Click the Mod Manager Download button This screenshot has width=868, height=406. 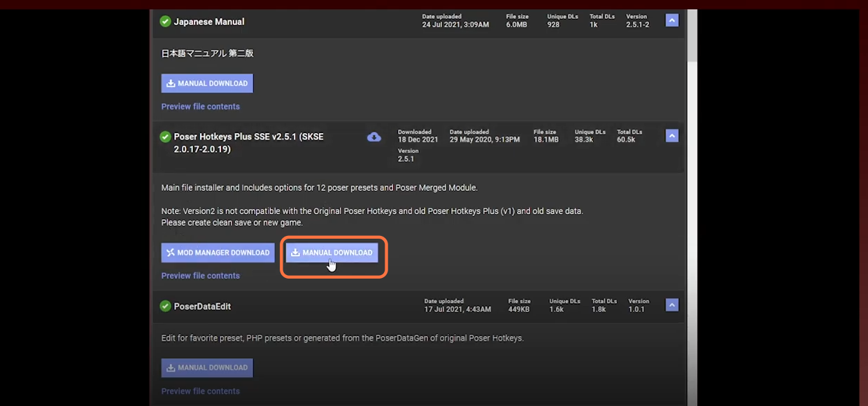tap(218, 253)
